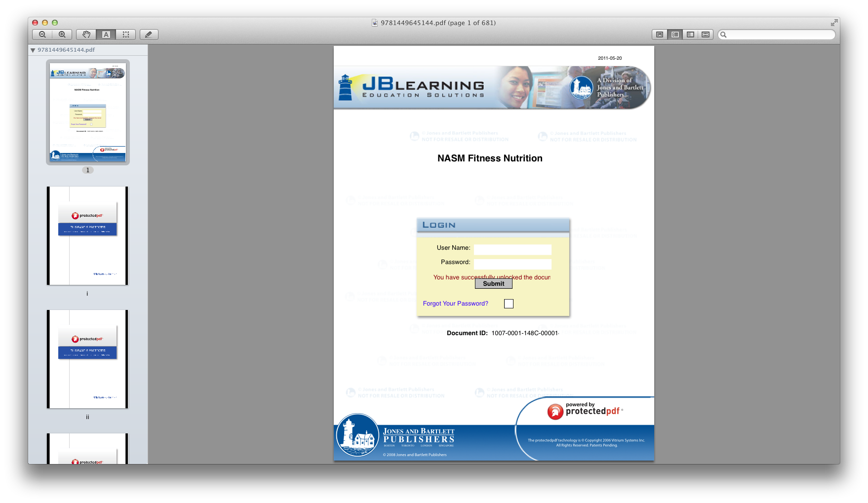Select the Text selection tool

point(106,35)
